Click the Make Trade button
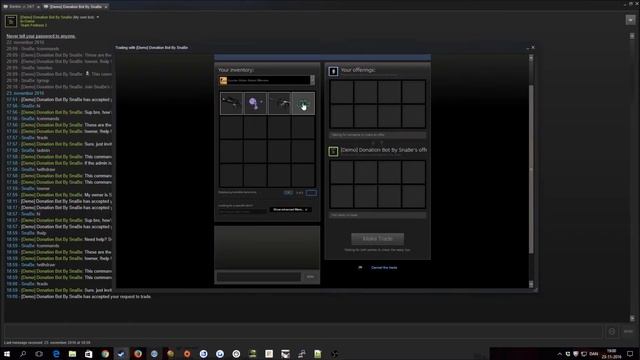The width and height of the screenshot is (640, 360). [x=378, y=239]
